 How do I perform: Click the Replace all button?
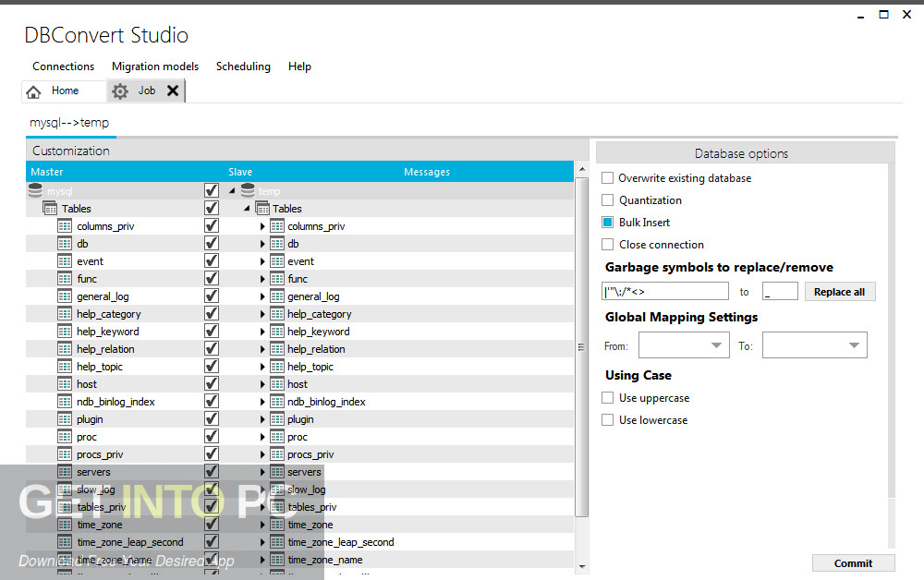[x=840, y=292]
